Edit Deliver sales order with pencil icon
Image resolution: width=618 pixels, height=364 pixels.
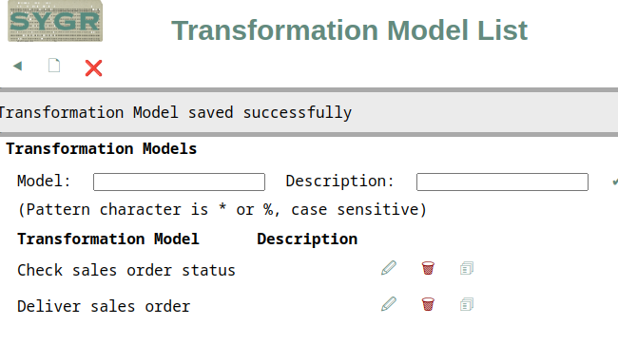click(389, 304)
